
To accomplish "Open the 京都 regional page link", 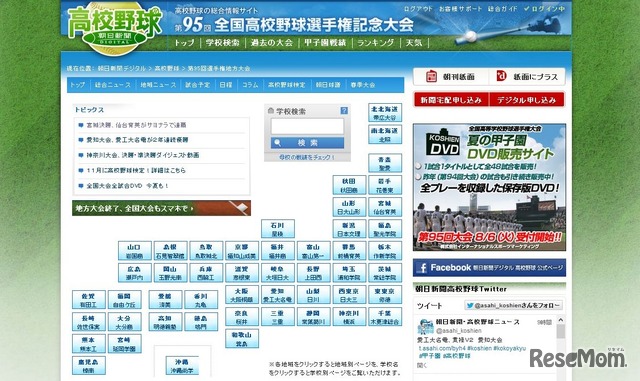I will [x=242, y=247].
